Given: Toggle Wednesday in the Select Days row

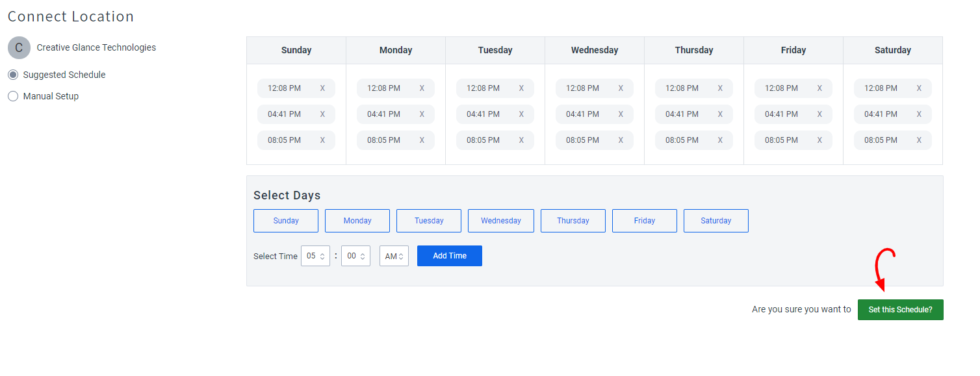Looking at the screenshot, I should pyautogui.click(x=500, y=220).
